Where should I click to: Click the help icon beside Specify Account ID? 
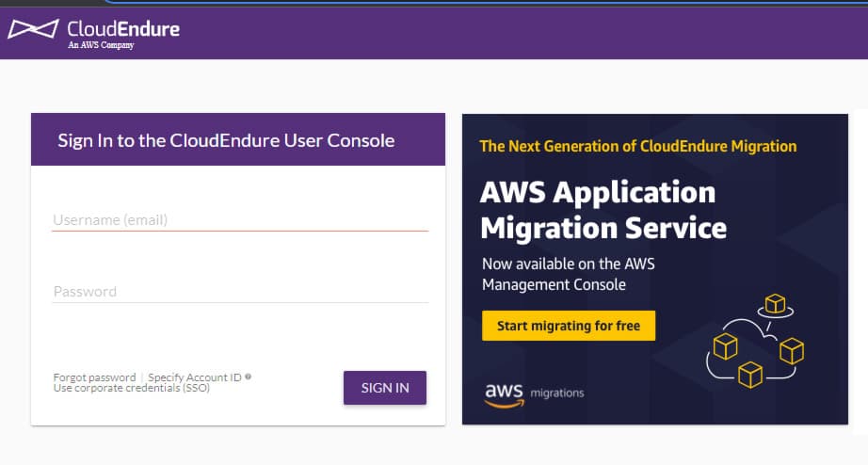pos(248,377)
